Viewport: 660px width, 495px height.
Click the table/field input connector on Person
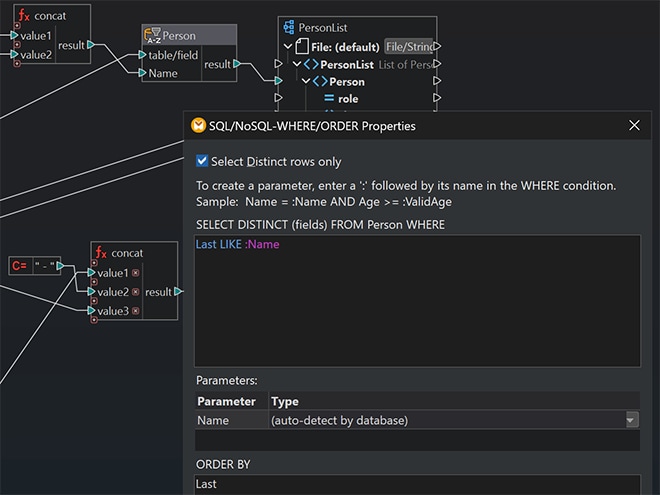click(x=143, y=55)
